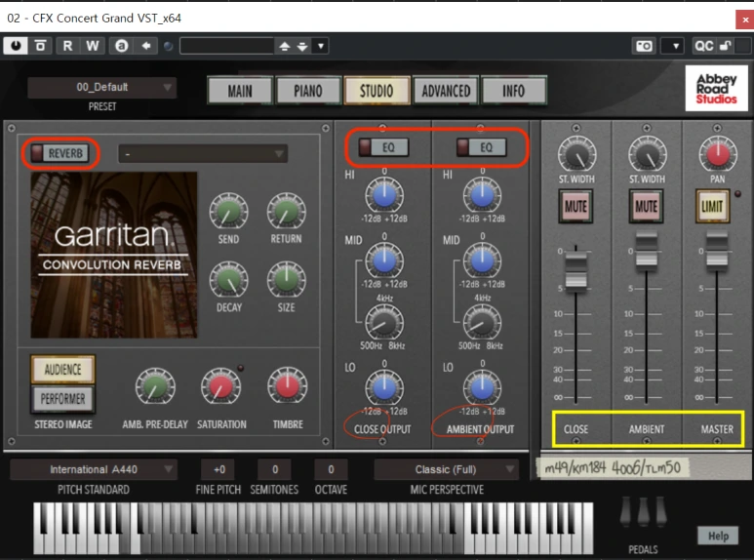
Task: Click the host preset name field
Action: click(x=226, y=46)
